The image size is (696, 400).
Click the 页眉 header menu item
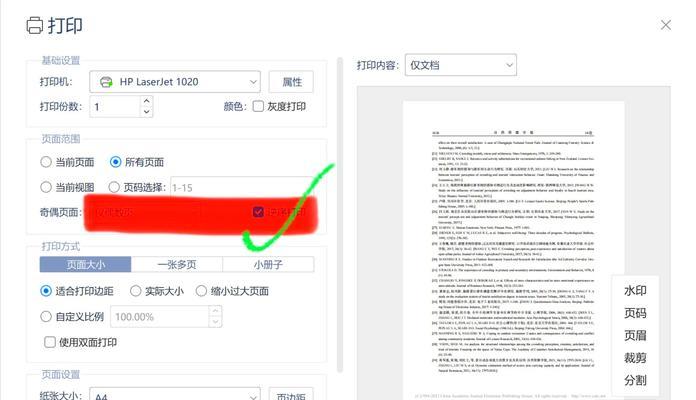pos(635,335)
